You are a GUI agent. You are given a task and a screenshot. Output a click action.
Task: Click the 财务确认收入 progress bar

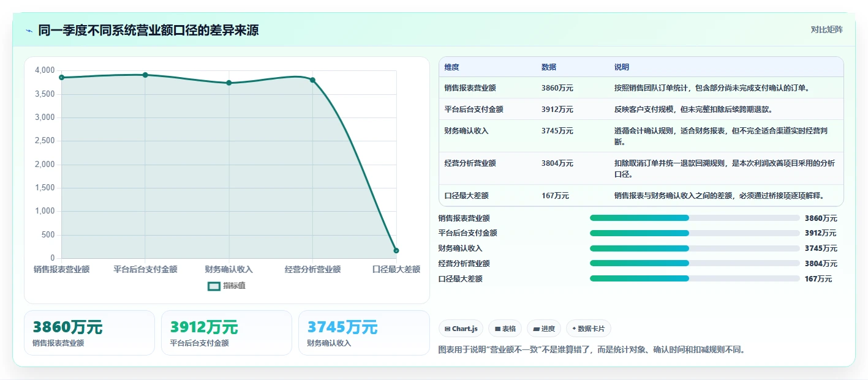click(695, 248)
